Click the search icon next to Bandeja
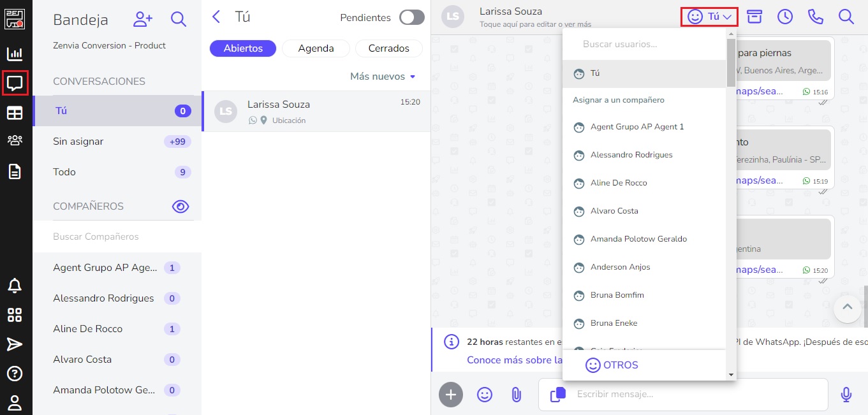The width and height of the screenshot is (868, 415). click(179, 19)
